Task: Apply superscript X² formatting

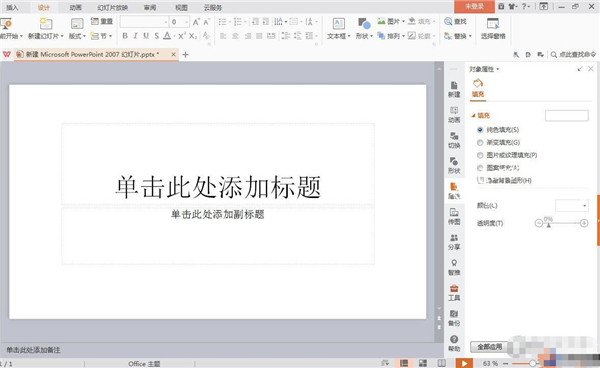Action: tap(182, 36)
